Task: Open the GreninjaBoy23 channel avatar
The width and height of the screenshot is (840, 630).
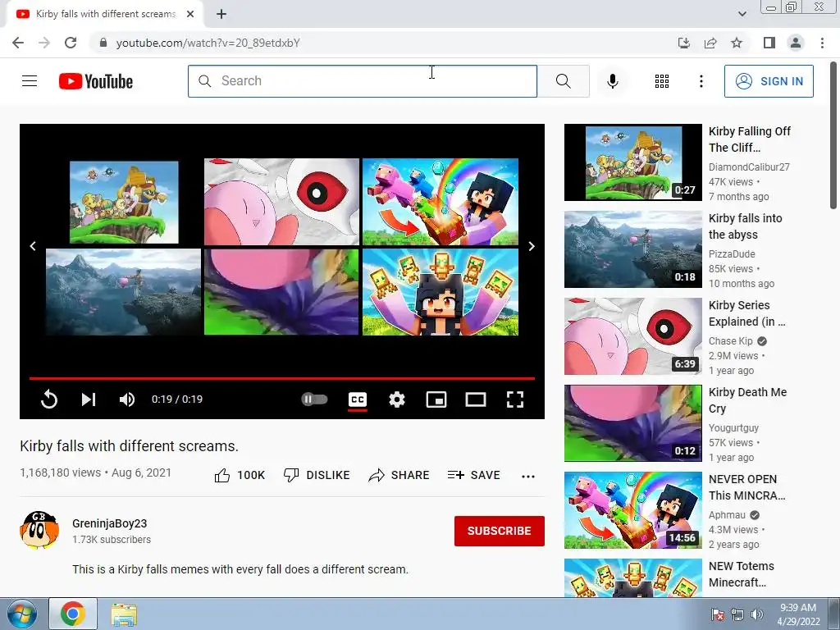Action: coord(39,530)
